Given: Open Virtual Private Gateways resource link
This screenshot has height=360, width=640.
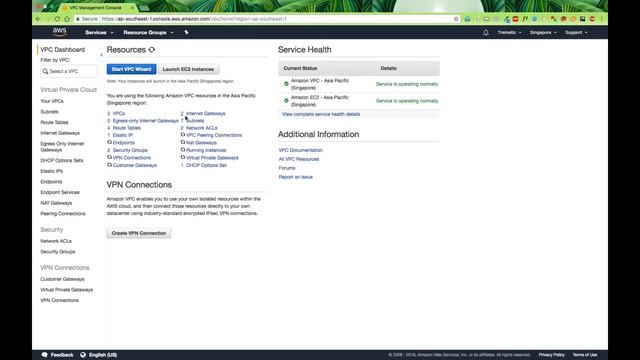Looking at the screenshot, I should point(212,158).
